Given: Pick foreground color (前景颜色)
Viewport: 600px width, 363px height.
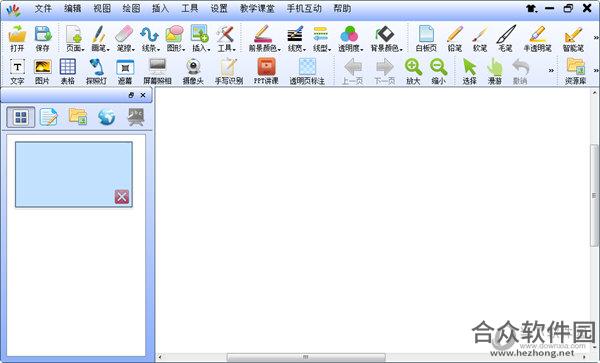Looking at the screenshot, I should click(x=264, y=37).
